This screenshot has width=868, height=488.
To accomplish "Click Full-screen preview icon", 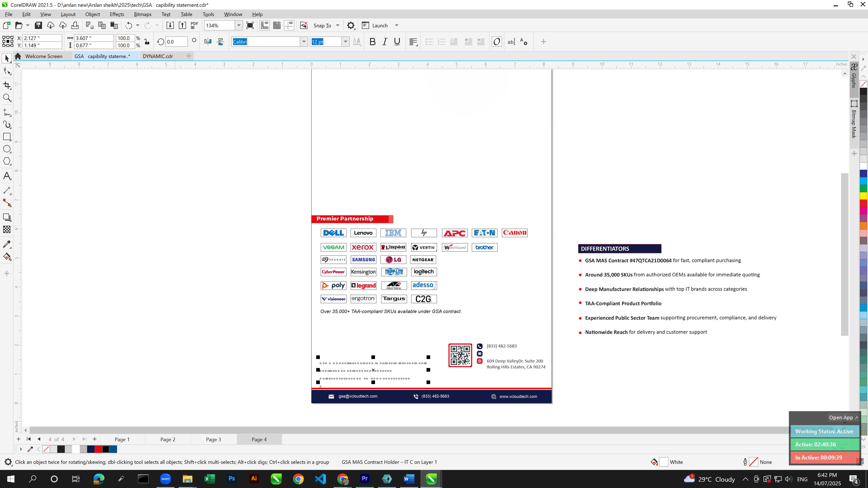I will coord(250,25).
